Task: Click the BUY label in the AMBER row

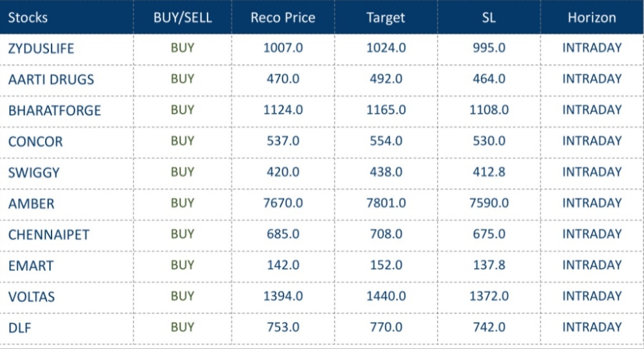Action: [x=182, y=203]
